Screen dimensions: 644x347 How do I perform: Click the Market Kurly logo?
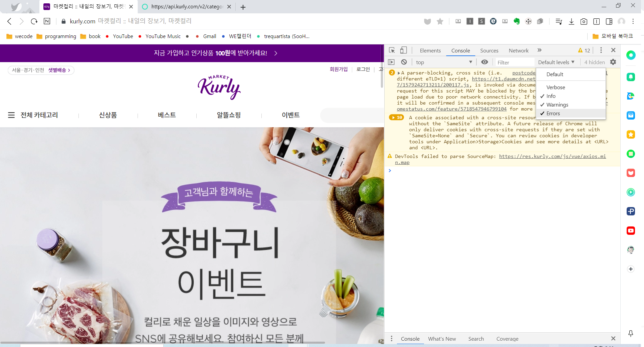(x=219, y=87)
